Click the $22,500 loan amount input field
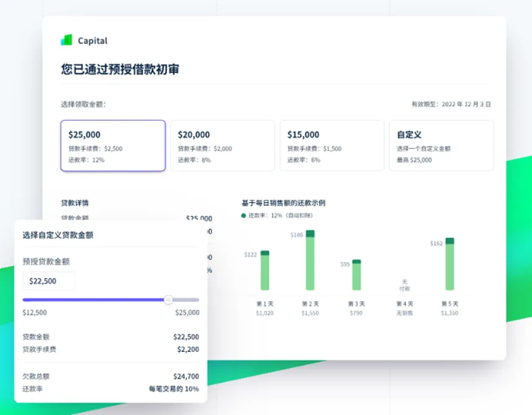This screenshot has height=415, width=532. coord(49,281)
